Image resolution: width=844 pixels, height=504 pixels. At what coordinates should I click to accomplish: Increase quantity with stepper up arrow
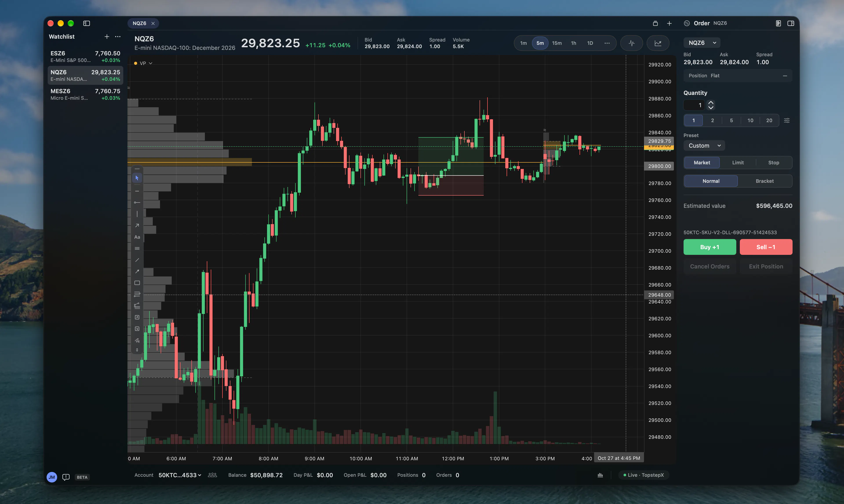pos(710,103)
